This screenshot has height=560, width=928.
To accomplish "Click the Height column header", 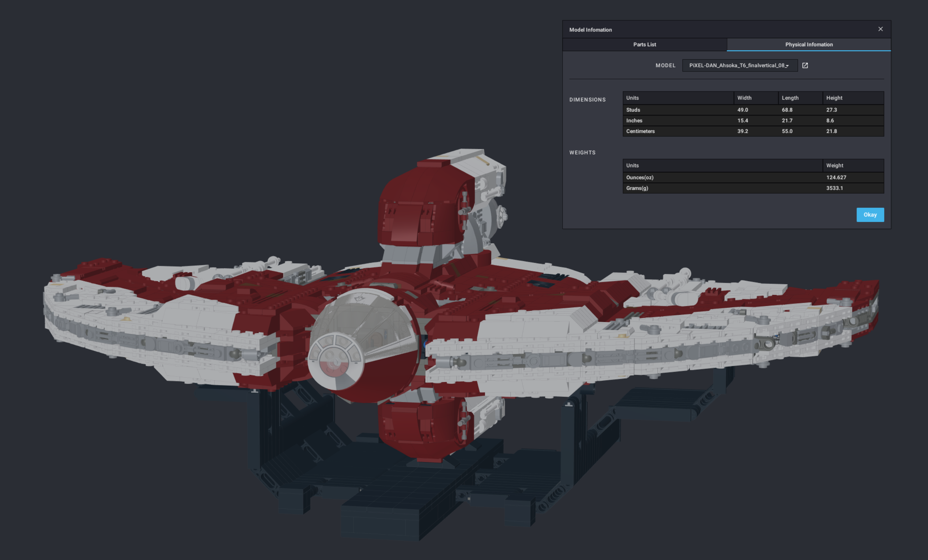I will pyautogui.click(x=834, y=97).
